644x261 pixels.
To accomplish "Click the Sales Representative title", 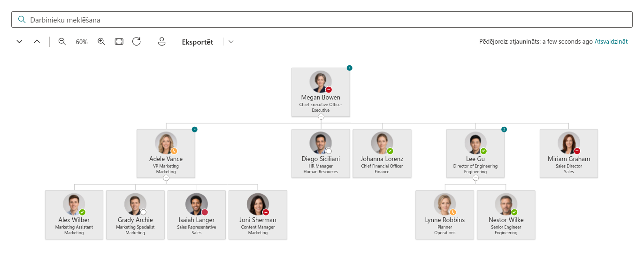I will [x=197, y=227].
